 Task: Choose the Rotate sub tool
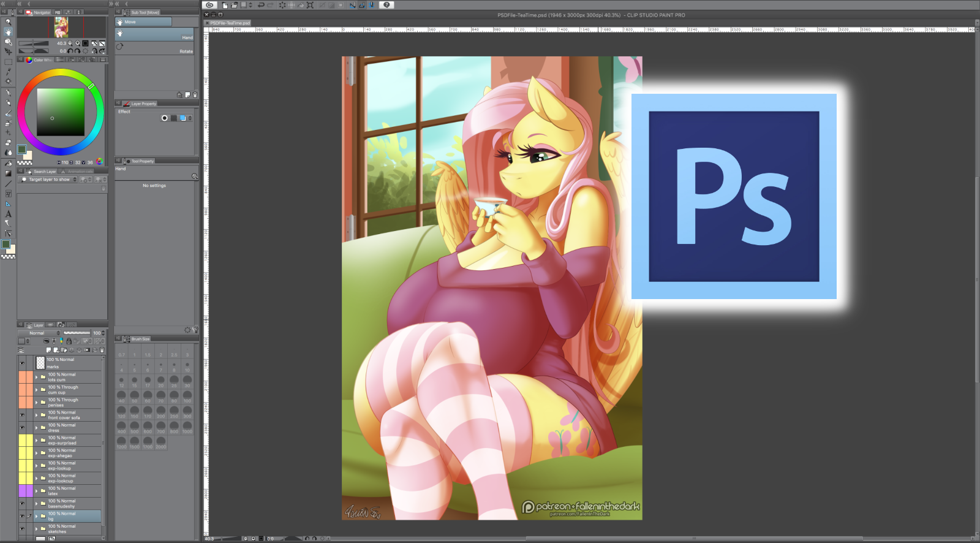tap(155, 48)
